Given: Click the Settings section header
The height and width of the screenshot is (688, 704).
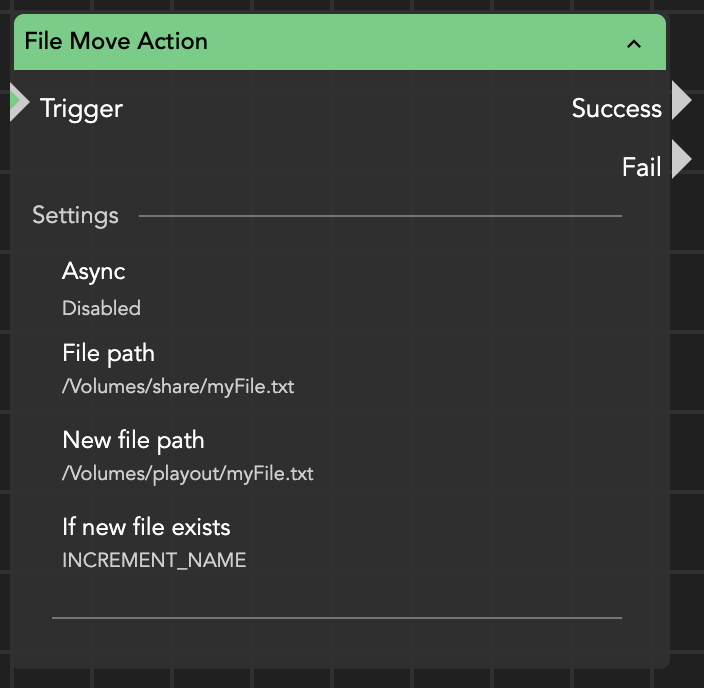Looking at the screenshot, I should [x=75, y=215].
